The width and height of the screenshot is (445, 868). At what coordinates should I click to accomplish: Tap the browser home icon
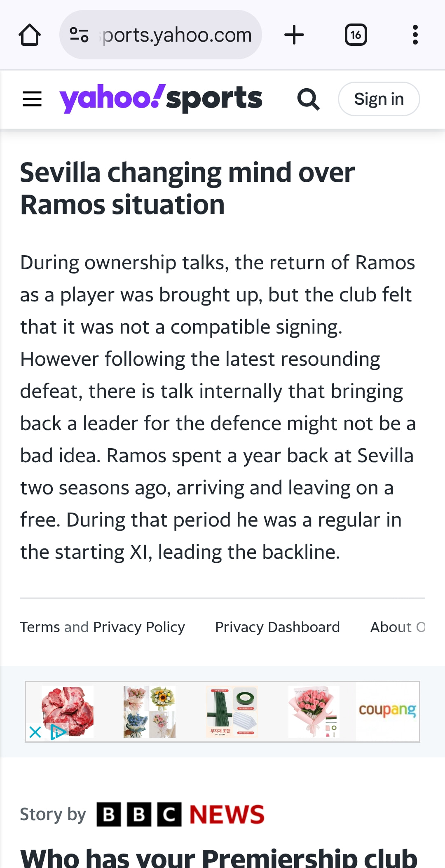(30, 35)
